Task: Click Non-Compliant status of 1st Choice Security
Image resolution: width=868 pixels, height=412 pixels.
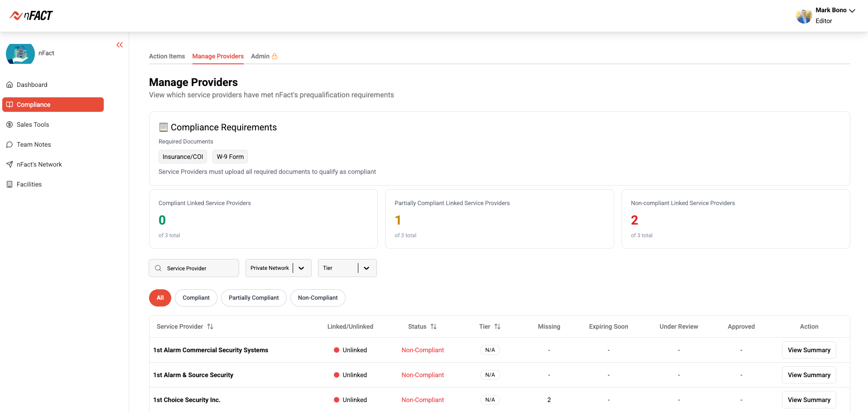Action: [423, 400]
